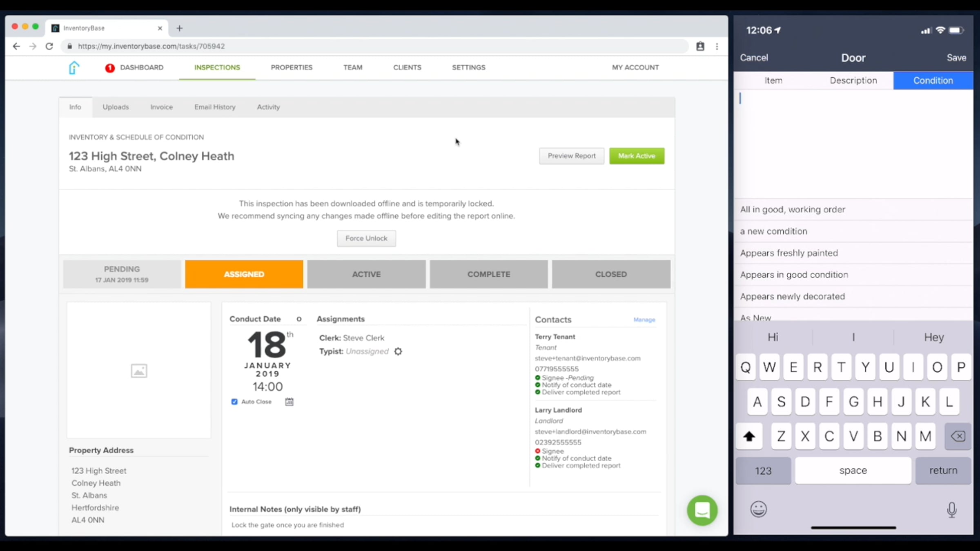
Task: Open the Inspections menu
Action: pos(217,67)
